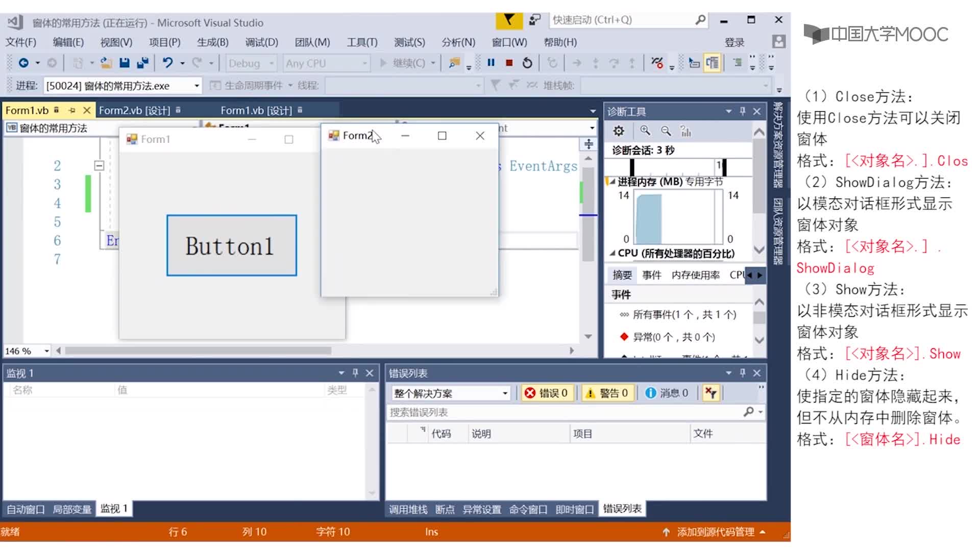Click the feedback icon beside Quick Launch
Screen dimensions: 980x551
pyautogui.click(x=534, y=20)
